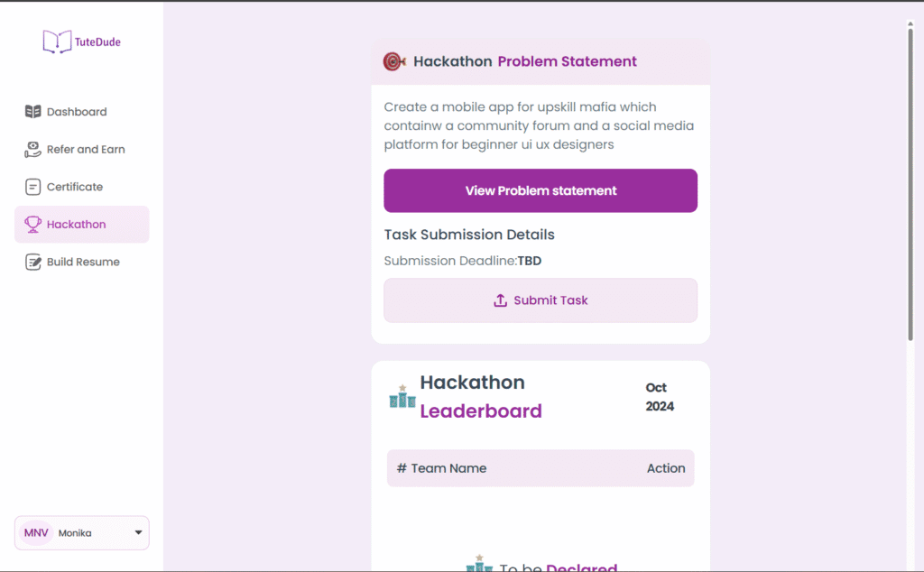Open Build Resume using its document icon
Image resolution: width=924 pixels, height=572 pixels.
(x=32, y=262)
